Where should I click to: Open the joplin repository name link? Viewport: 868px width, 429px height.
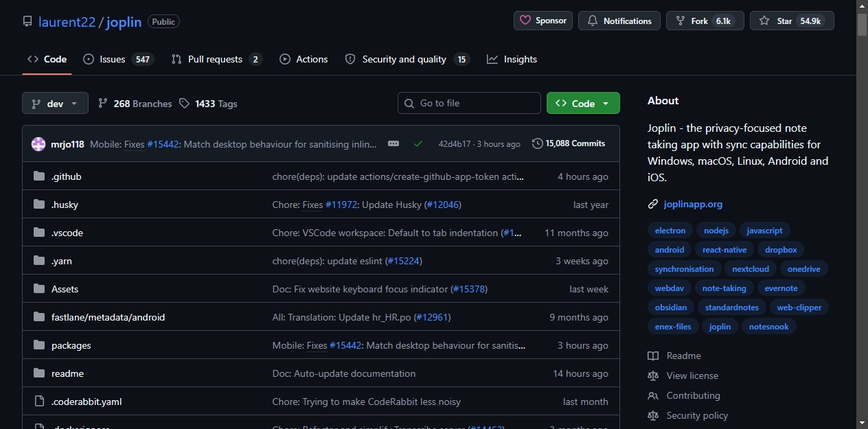[x=124, y=22]
